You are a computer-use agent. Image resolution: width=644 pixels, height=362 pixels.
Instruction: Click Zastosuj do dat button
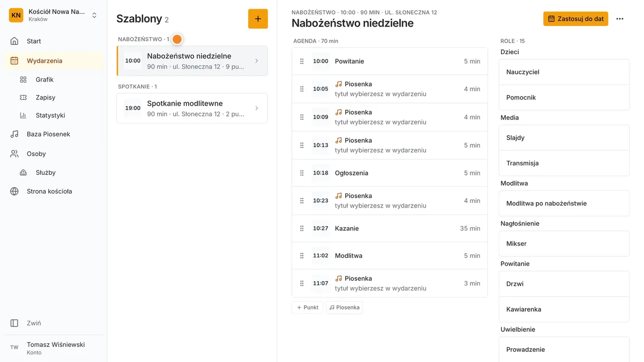[x=576, y=19]
